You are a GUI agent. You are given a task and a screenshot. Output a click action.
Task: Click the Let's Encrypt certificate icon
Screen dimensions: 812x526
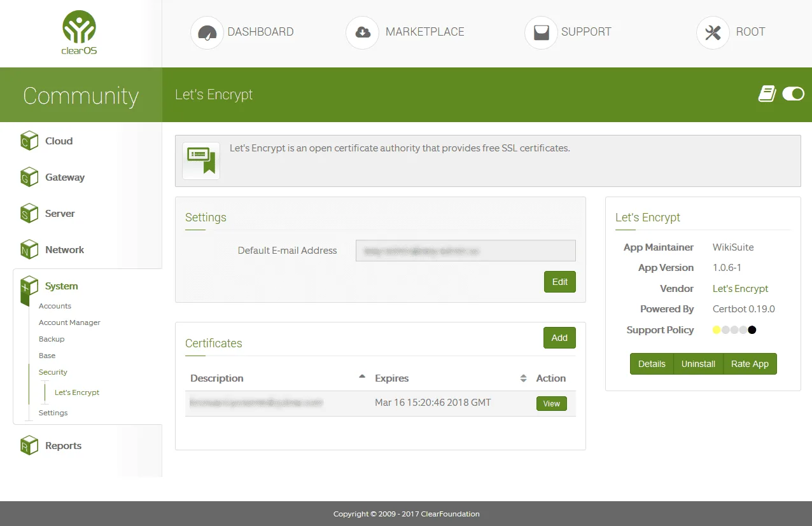(x=201, y=160)
